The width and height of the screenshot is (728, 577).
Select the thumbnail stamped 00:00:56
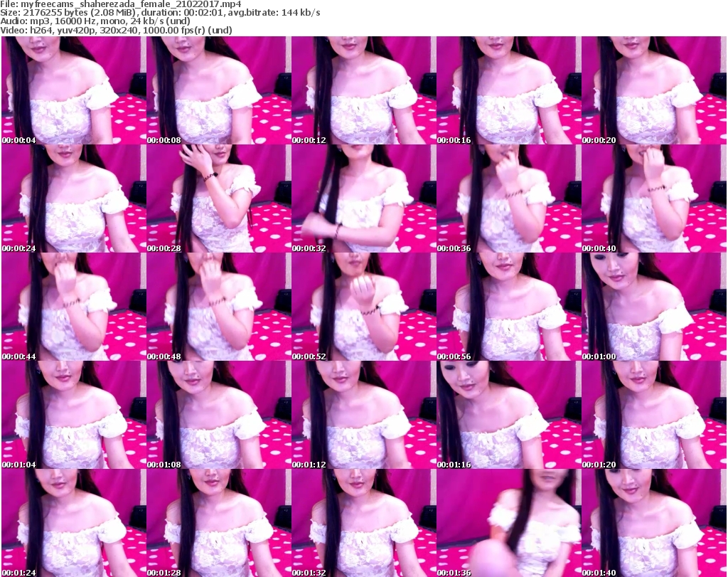coord(509,307)
